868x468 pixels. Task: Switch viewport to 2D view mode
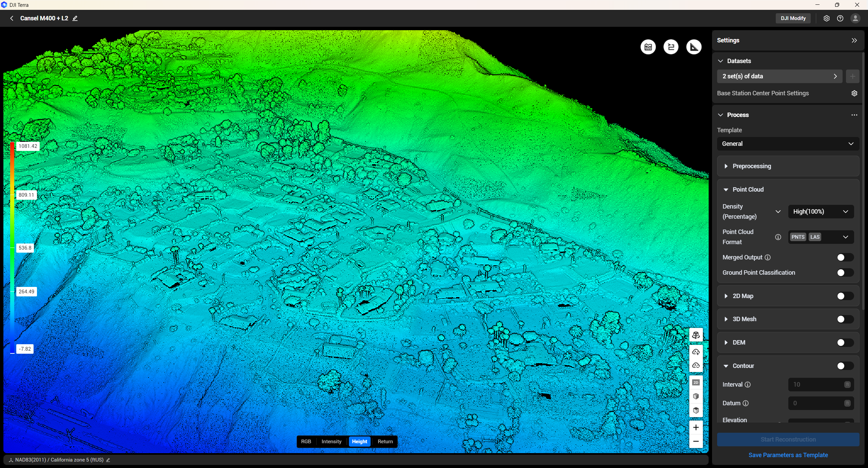(696, 383)
